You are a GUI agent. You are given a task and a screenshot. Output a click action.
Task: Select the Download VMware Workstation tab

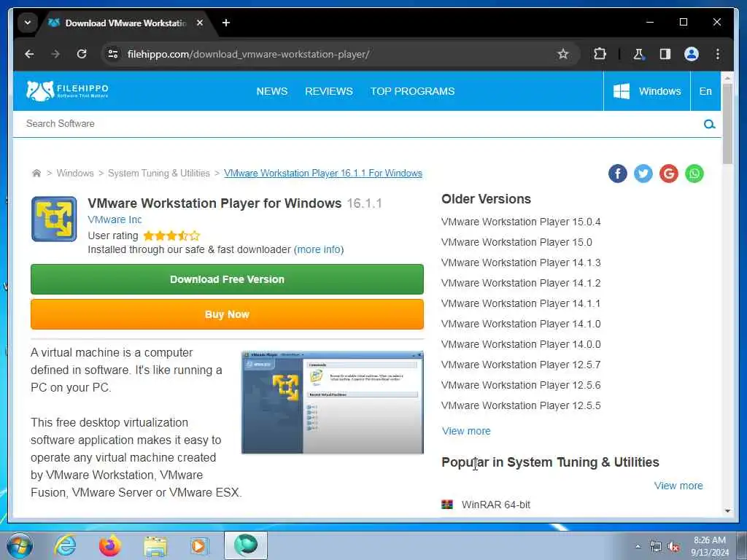tap(125, 23)
